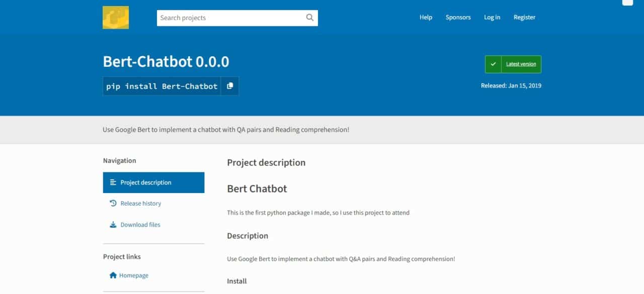Image resolution: width=644 pixels, height=294 pixels.
Task: Click the green checkmark icon beside Latest version
Action: (493, 64)
